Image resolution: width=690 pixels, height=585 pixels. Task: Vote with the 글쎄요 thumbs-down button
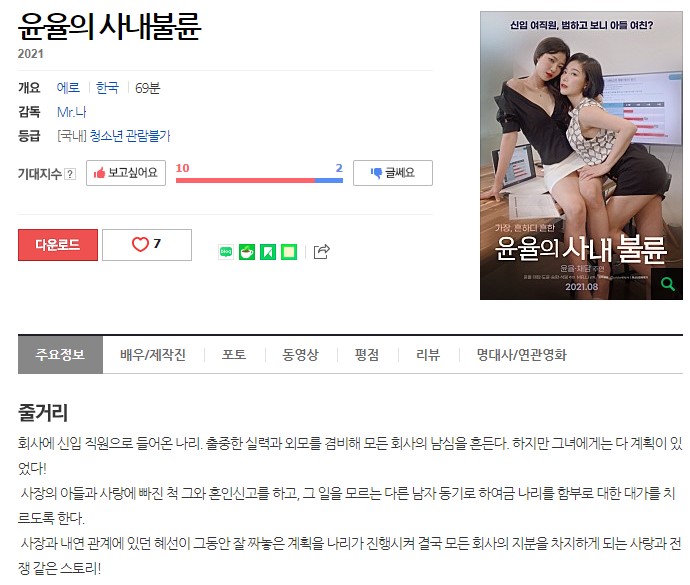click(x=393, y=173)
